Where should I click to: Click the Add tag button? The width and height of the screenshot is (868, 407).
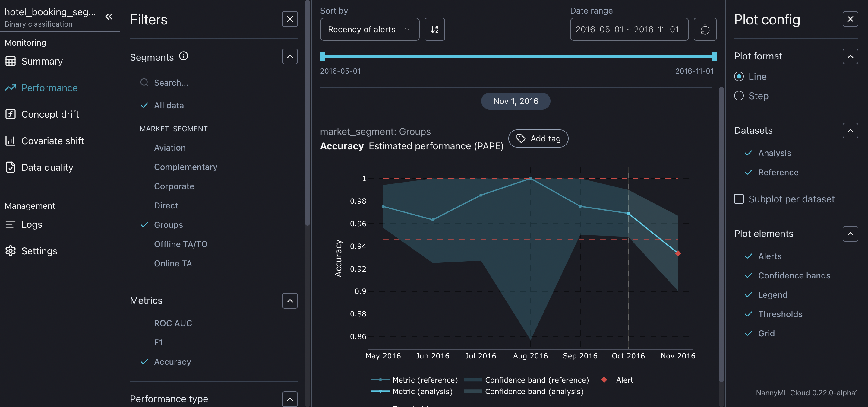(538, 138)
